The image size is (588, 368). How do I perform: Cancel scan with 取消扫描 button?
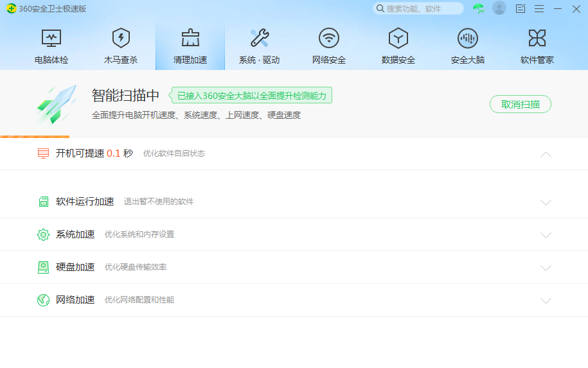tap(521, 104)
